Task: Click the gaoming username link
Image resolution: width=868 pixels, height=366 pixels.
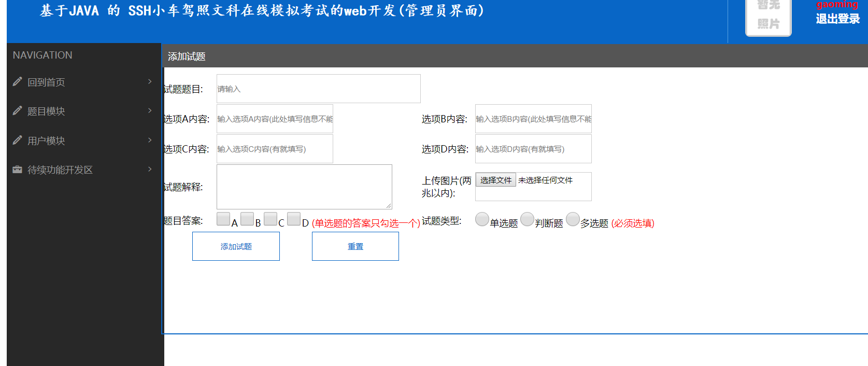Action: click(x=837, y=5)
